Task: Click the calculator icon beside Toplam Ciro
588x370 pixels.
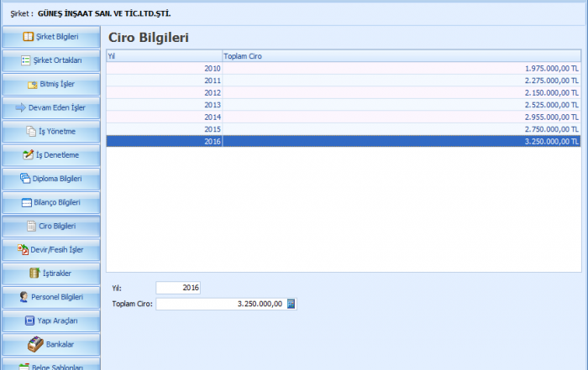Action: click(x=291, y=304)
